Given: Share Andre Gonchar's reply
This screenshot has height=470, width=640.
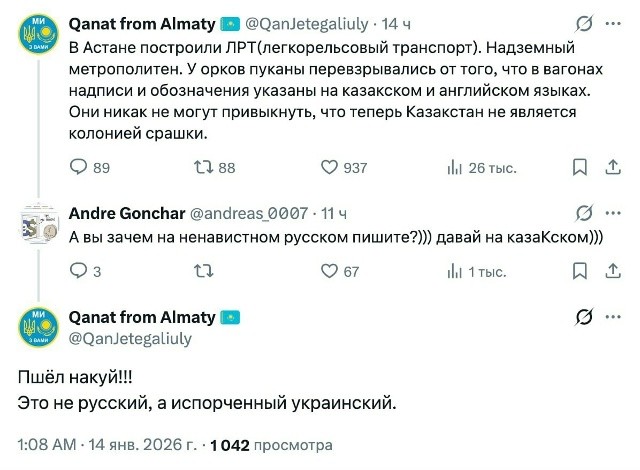Looking at the screenshot, I should 608,271.
